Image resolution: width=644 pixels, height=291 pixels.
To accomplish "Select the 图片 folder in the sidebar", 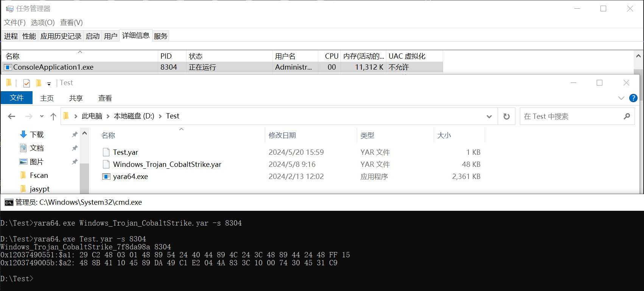I will [36, 162].
